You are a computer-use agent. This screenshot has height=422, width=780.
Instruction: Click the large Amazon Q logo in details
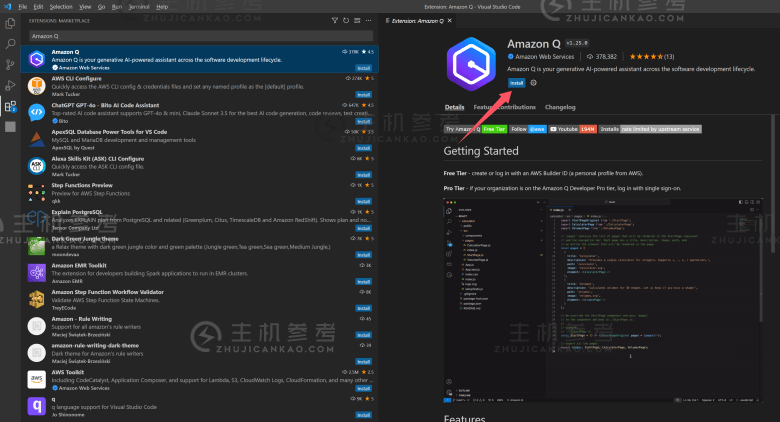tap(471, 64)
